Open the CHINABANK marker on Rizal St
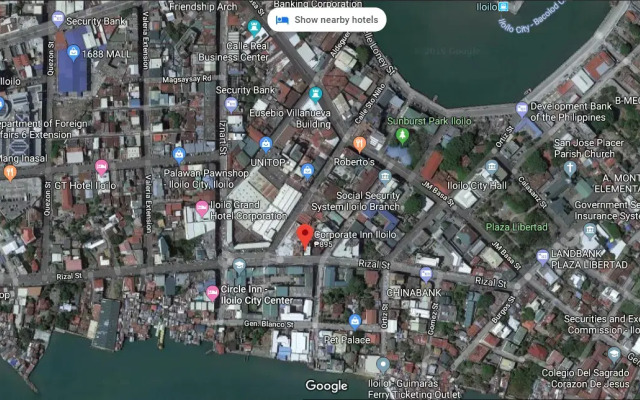The height and width of the screenshot is (400, 640). point(426,274)
